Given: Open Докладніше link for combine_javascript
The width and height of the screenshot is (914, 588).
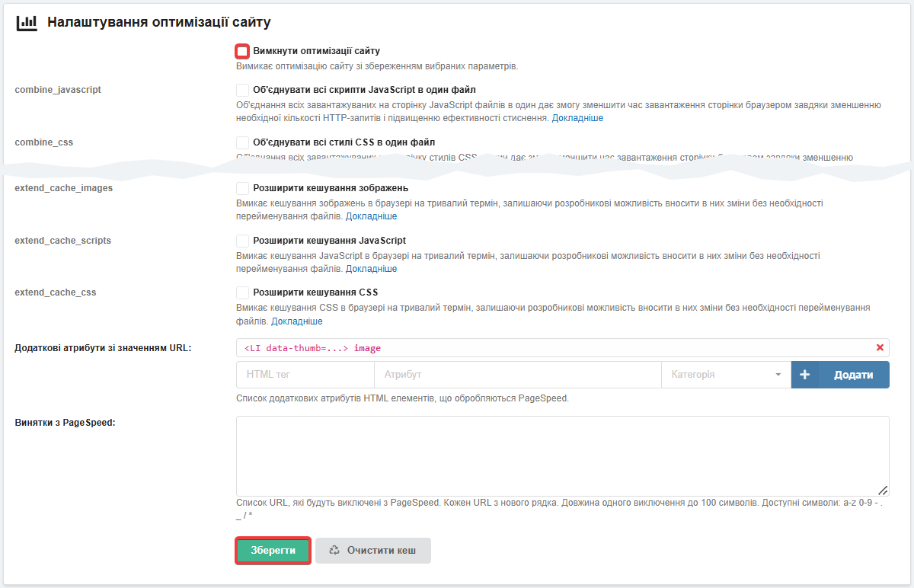Looking at the screenshot, I should click(577, 118).
